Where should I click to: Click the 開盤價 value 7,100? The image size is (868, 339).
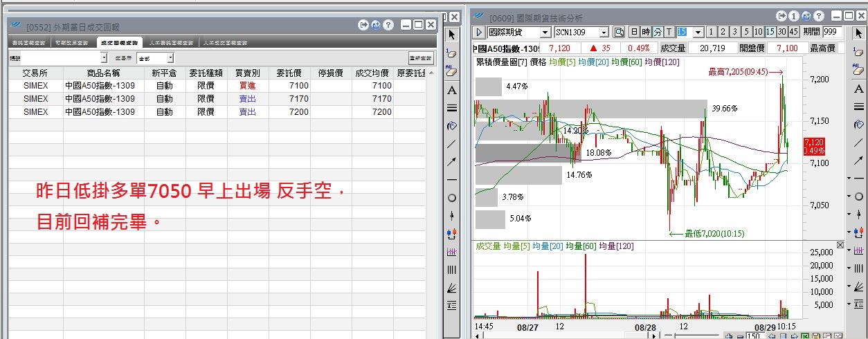787,48
